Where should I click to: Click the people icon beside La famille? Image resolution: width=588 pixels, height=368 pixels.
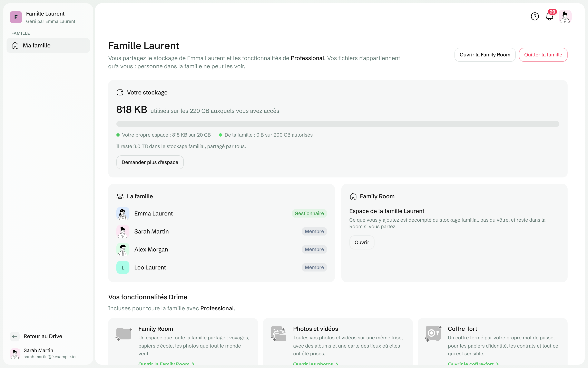(x=120, y=196)
